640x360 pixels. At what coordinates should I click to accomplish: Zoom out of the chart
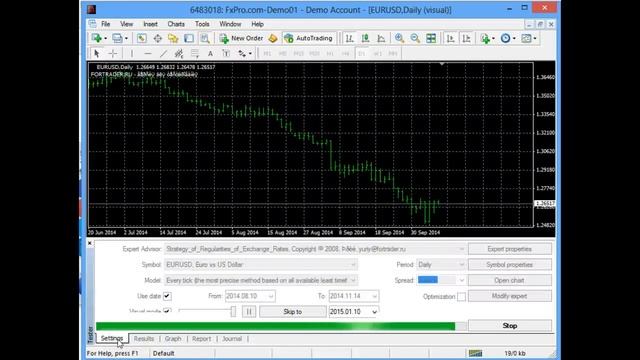415,38
